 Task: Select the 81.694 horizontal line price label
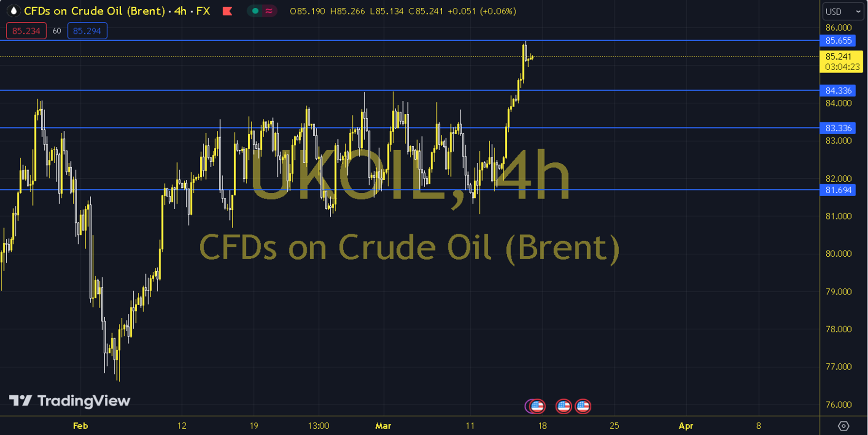pos(838,190)
